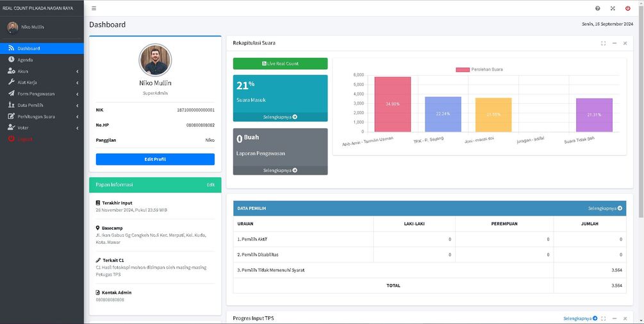Click the '2. Pemilih Disabilitas' row label
This screenshot has height=324, width=644.
[x=258, y=255]
